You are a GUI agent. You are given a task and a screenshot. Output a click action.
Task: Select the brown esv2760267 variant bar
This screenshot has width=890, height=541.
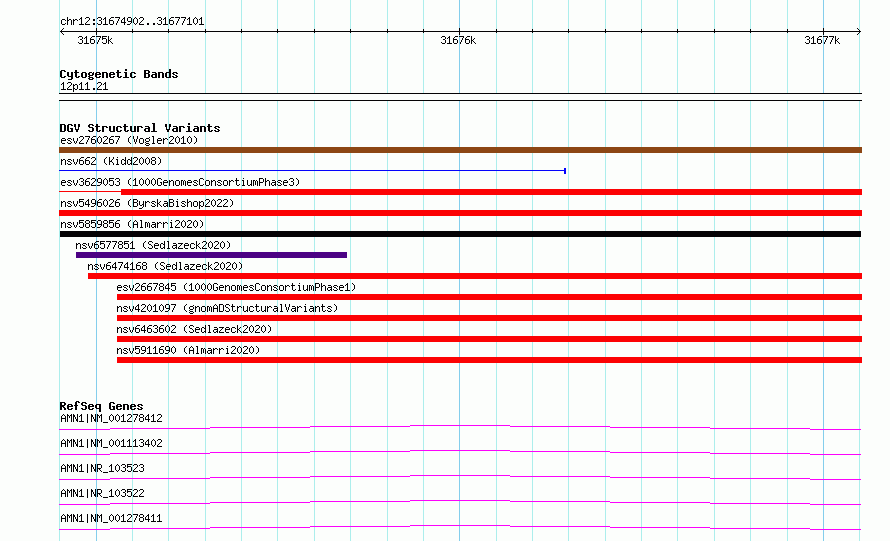pyautogui.click(x=460, y=150)
